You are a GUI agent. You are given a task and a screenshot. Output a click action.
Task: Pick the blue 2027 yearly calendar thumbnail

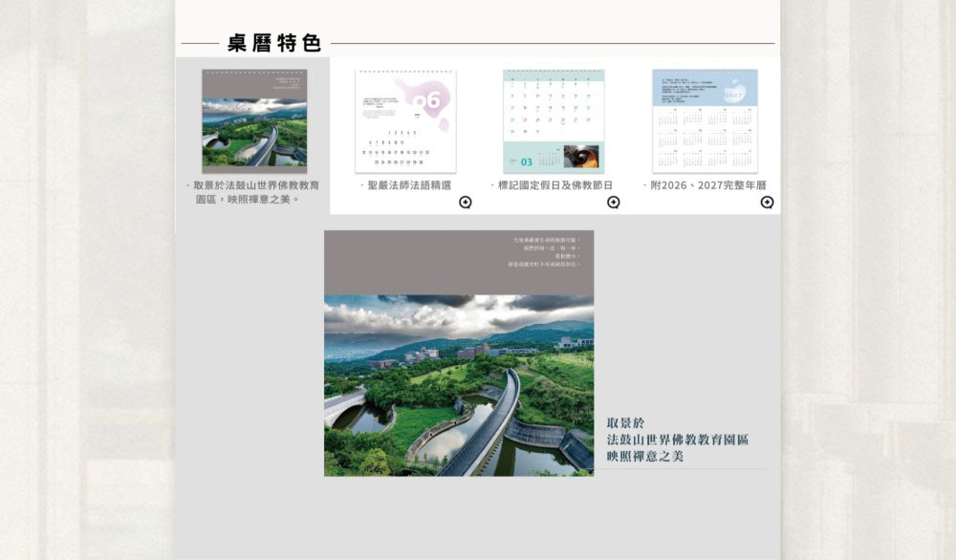point(705,120)
